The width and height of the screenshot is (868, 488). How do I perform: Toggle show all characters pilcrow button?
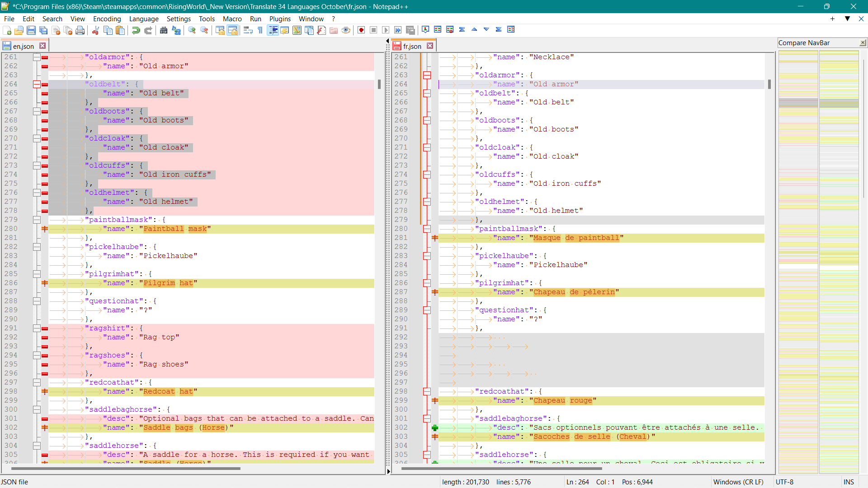[260, 30]
